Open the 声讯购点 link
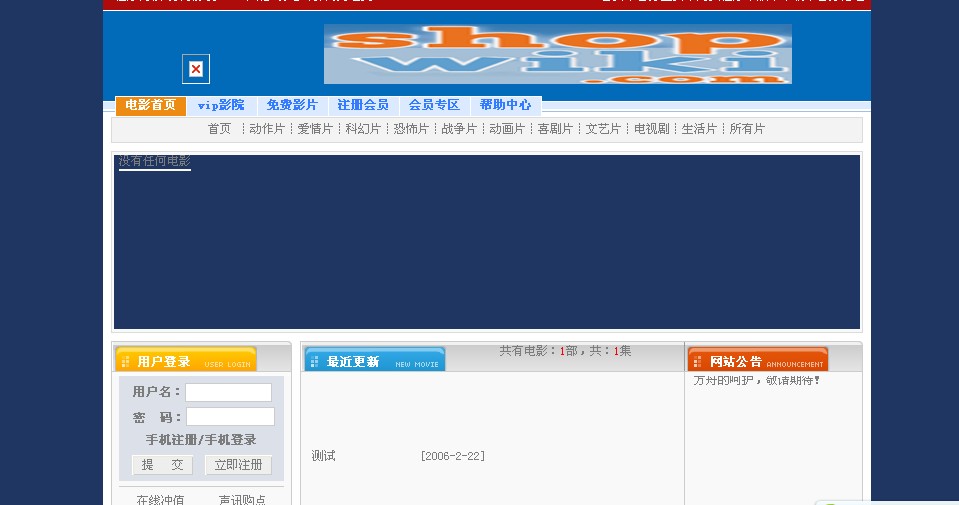 point(242,499)
